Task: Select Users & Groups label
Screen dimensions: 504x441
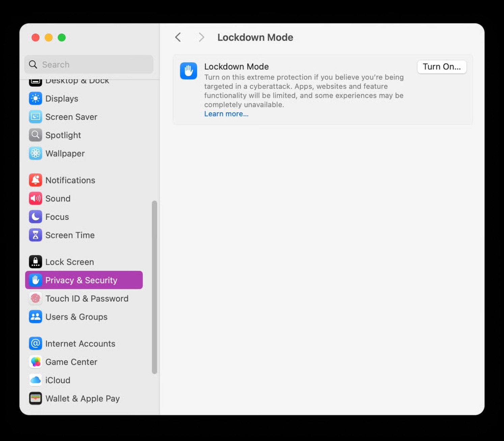Action: pyautogui.click(x=76, y=317)
